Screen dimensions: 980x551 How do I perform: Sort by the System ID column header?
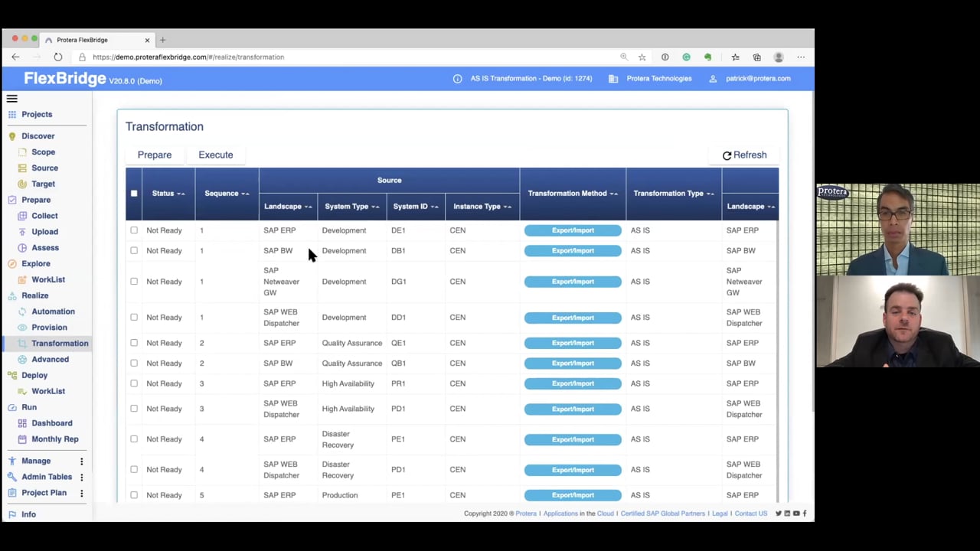point(416,207)
